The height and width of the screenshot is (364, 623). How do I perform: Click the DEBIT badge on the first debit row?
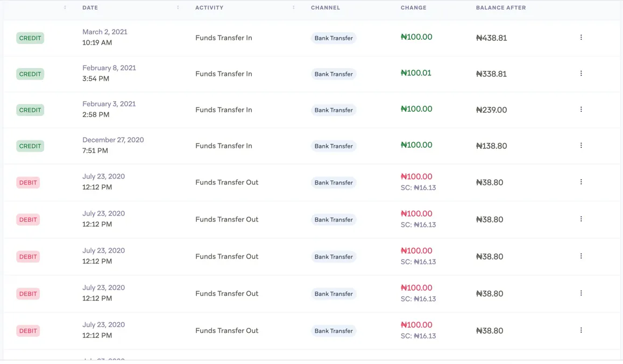[x=28, y=183]
